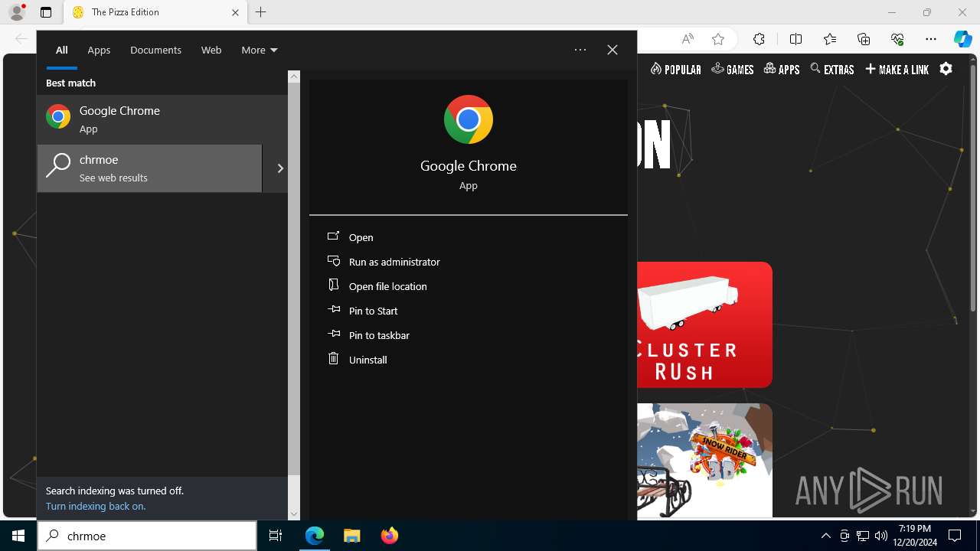Viewport: 980px width, 551px height.
Task: Open the search panel options ellipsis
Action: pyautogui.click(x=580, y=50)
